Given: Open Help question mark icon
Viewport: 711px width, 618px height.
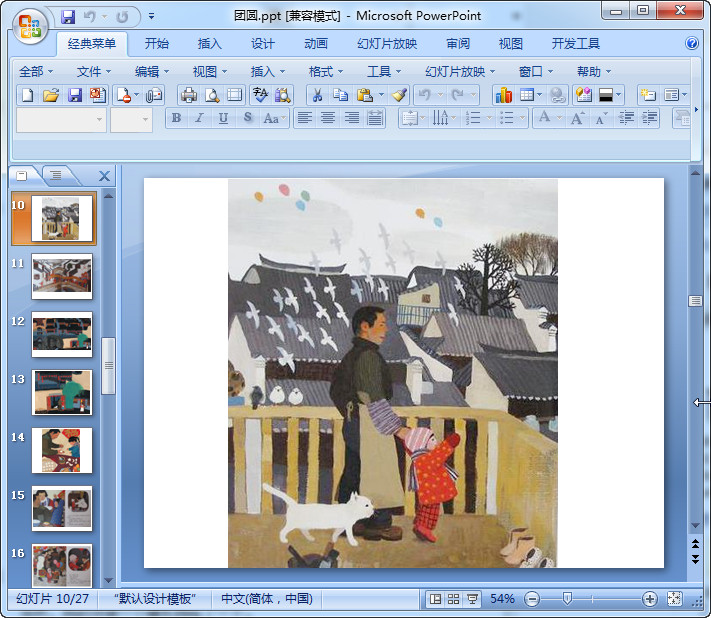Looking at the screenshot, I should [692, 44].
